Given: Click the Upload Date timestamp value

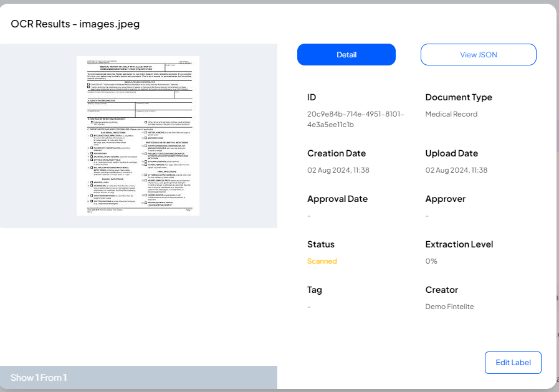Looking at the screenshot, I should coord(456,170).
